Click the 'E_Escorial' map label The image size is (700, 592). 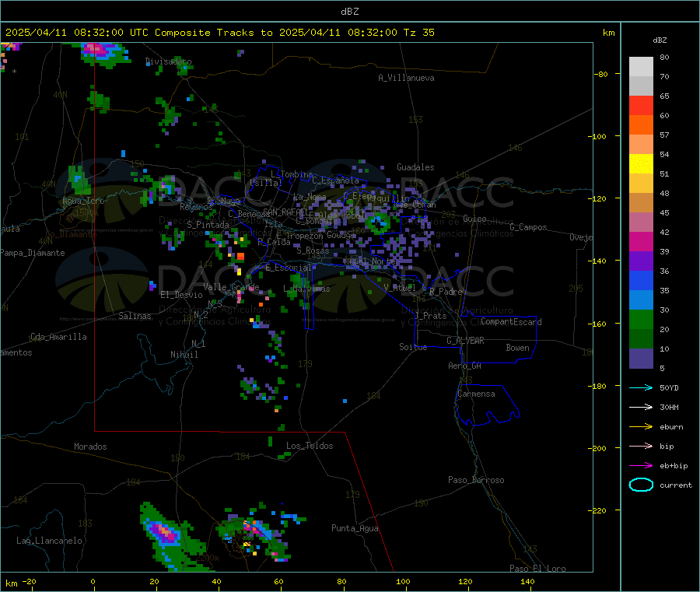(289, 268)
